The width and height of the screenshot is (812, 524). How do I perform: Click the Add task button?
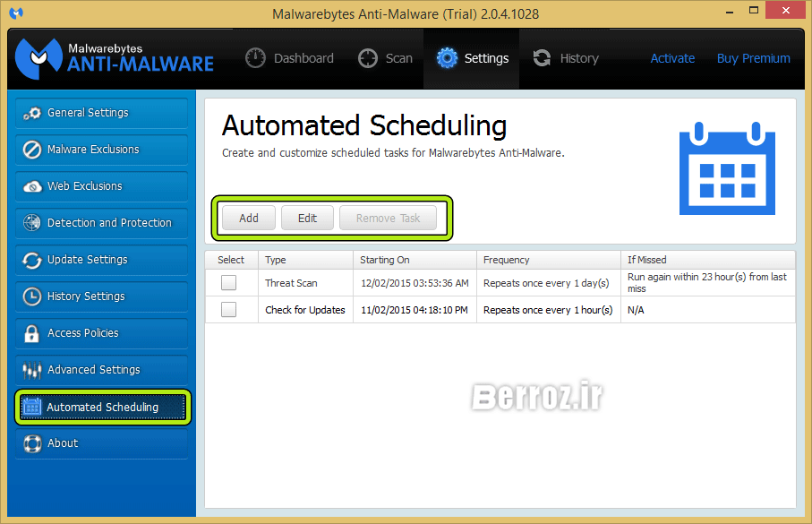point(249,218)
